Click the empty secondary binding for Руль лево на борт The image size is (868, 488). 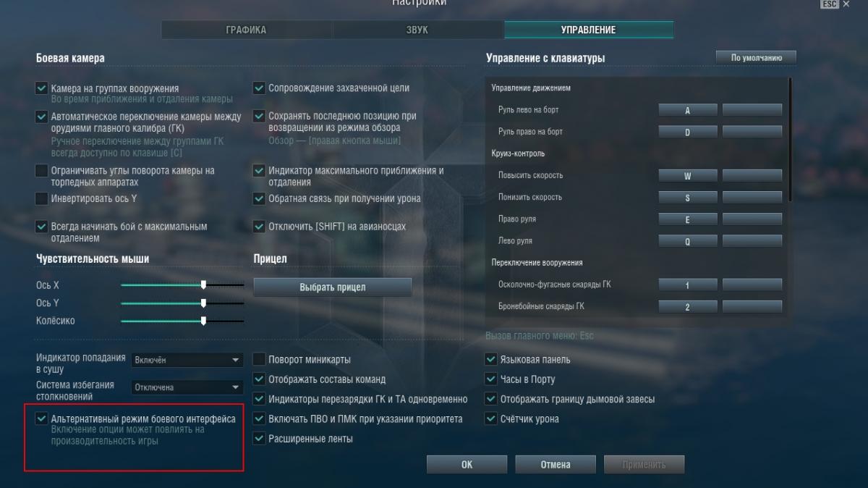click(x=752, y=111)
